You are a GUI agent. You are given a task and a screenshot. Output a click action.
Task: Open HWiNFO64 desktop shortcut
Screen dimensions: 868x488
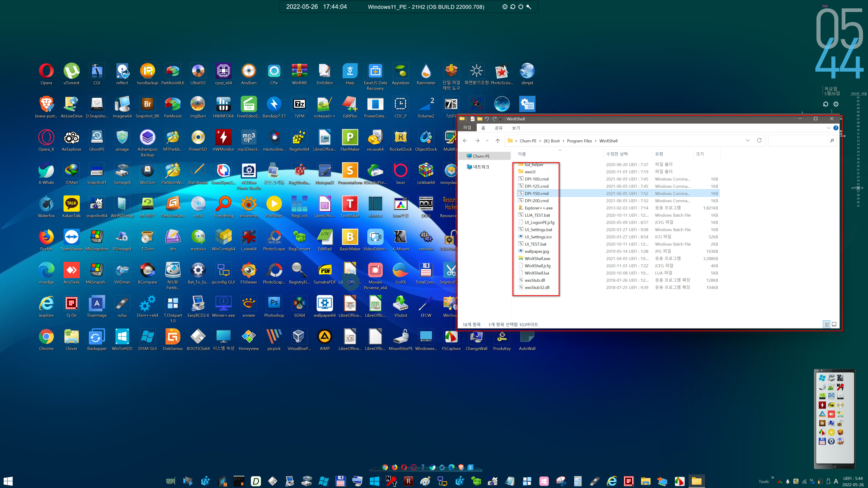[x=223, y=108]
